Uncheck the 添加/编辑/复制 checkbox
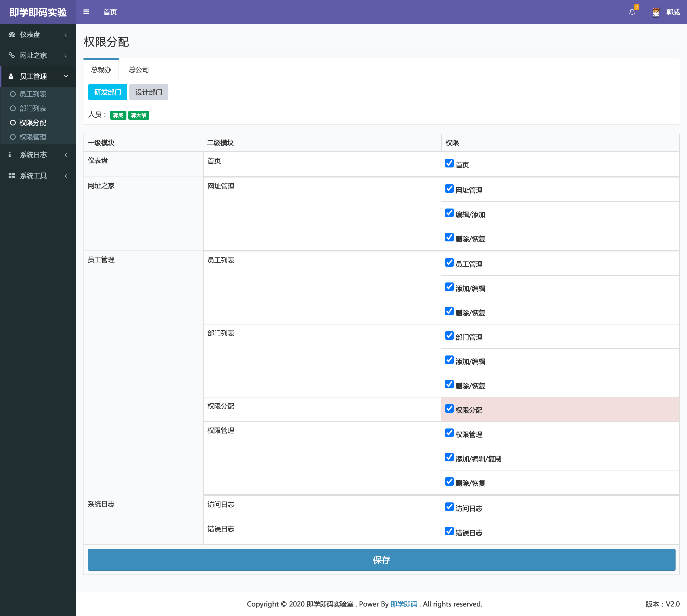This screenshot has width=687, height=616. [x=449, y=457]
